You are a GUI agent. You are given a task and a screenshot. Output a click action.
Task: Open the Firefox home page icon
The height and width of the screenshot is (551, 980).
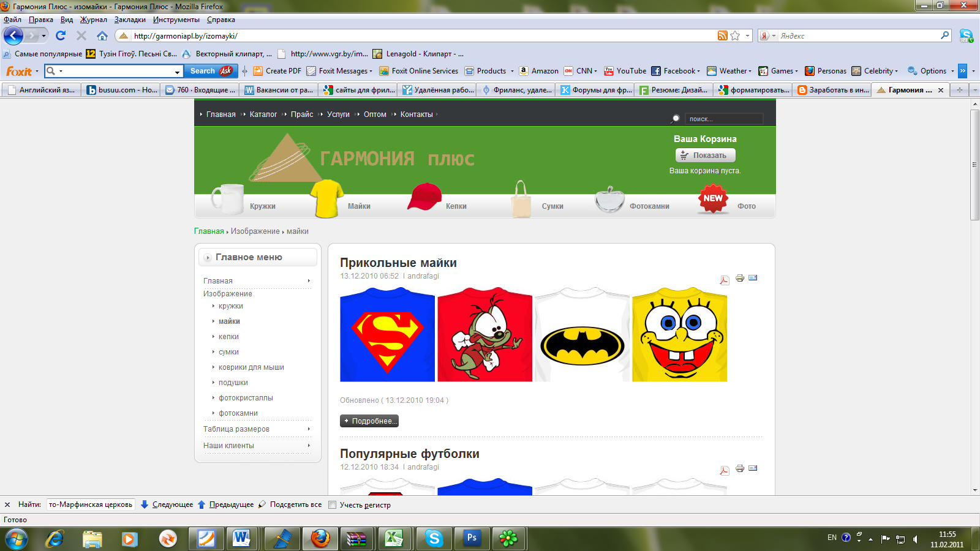(102, 36)
